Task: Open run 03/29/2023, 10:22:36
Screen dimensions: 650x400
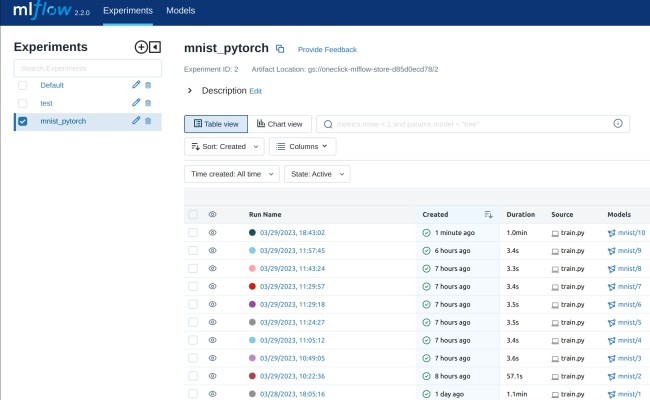Action: point(292,376)
